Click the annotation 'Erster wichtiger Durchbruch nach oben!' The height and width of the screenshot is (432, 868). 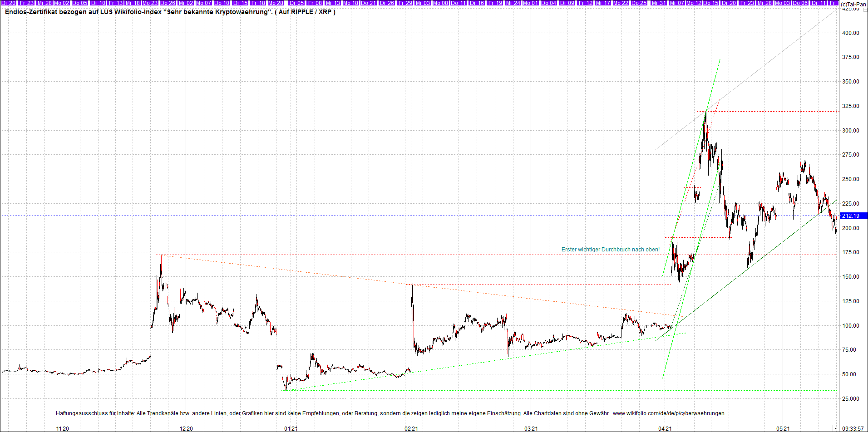610,249
